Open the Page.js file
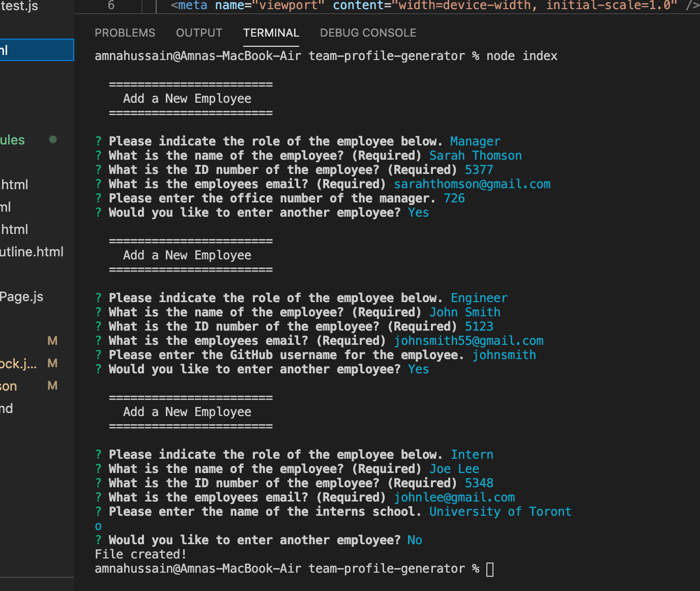This screenshot has width=700, height=591. pyautogui.click(x=22, y=297)
